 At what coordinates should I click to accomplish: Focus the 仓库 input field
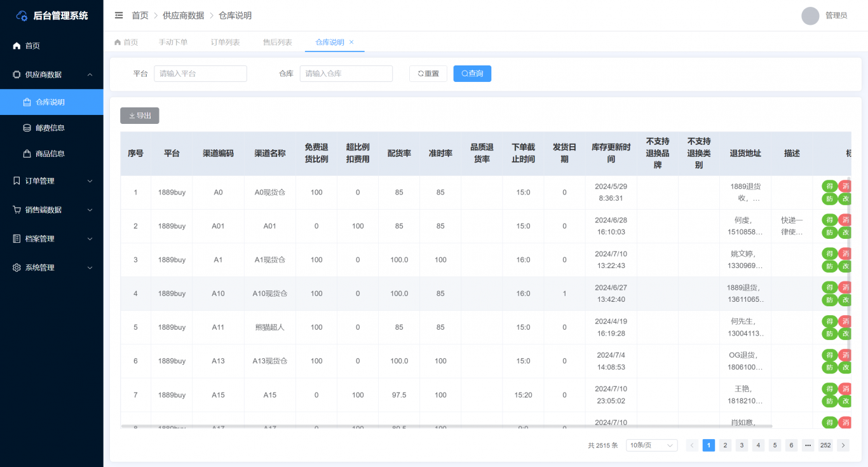[x=346, y=74]
